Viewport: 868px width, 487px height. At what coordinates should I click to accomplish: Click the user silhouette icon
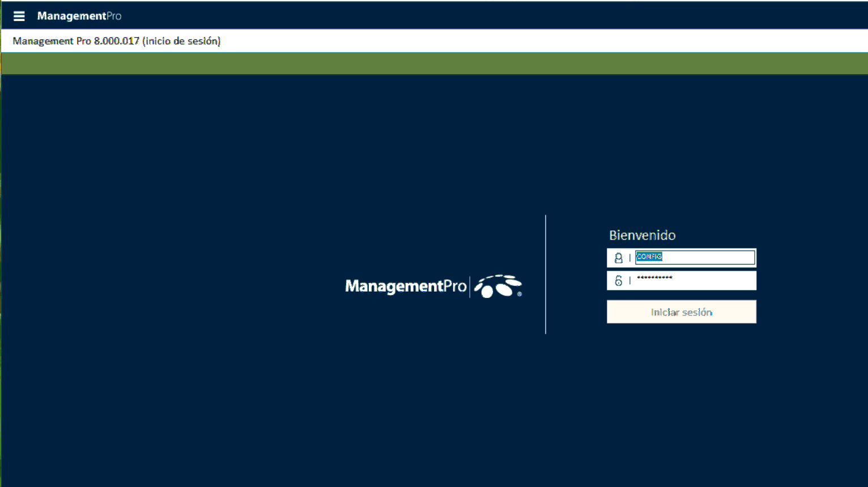(618, 258)
